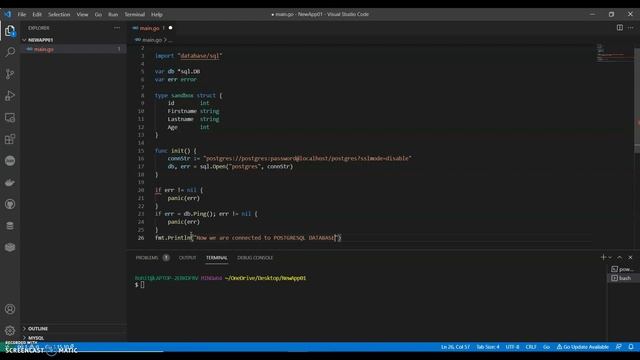Open Extensions view
Image resolution: width=640 pixels, height=360 pixels.
point(10,139)
